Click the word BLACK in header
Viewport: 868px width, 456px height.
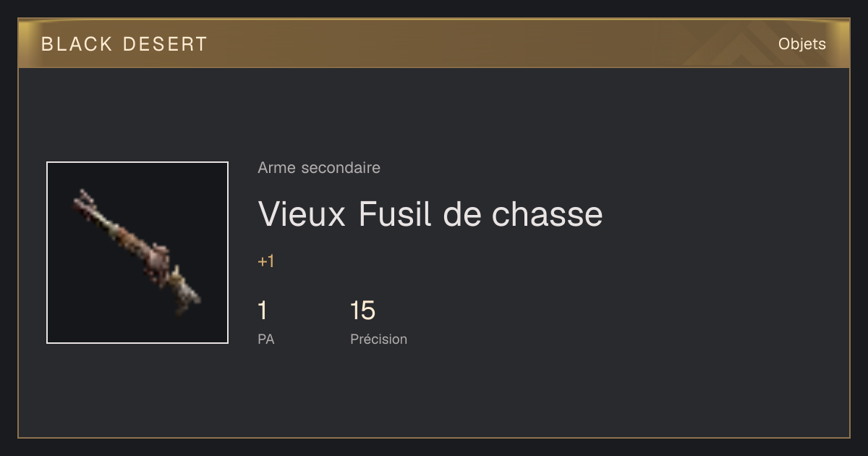77,44
